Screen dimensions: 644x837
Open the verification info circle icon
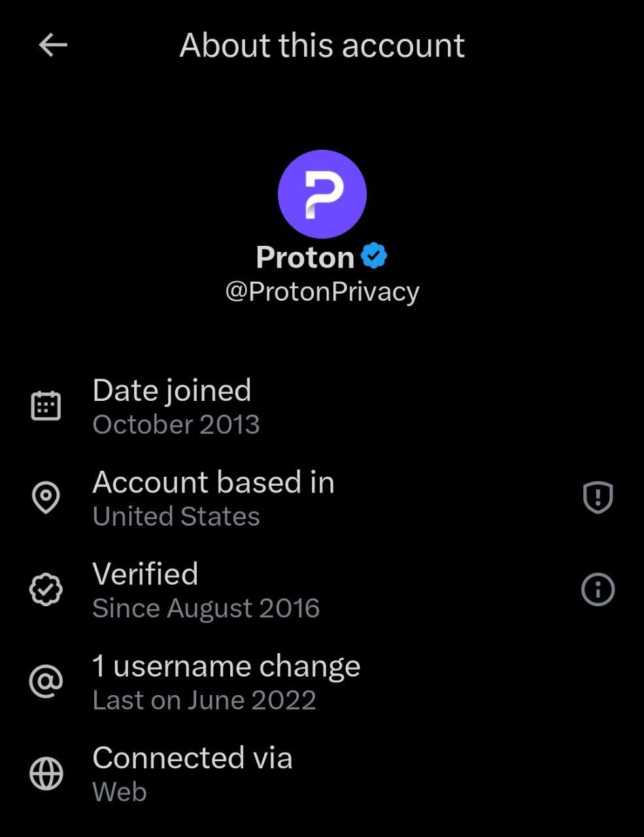pos(598,590)
